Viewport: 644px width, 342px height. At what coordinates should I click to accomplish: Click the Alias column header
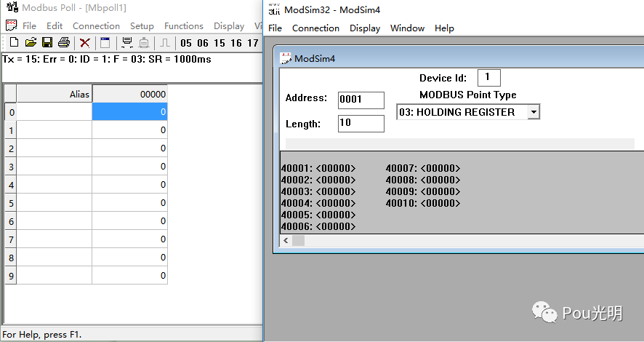coord(55,94)
